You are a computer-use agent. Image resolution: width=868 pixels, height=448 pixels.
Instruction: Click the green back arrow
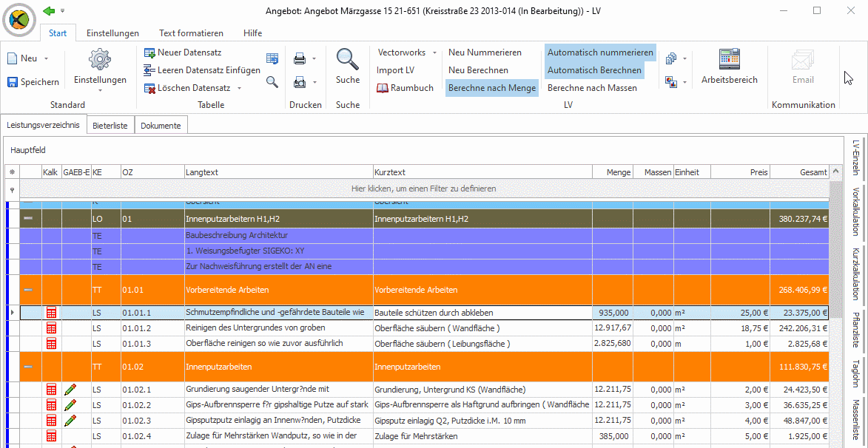[50, 10]
